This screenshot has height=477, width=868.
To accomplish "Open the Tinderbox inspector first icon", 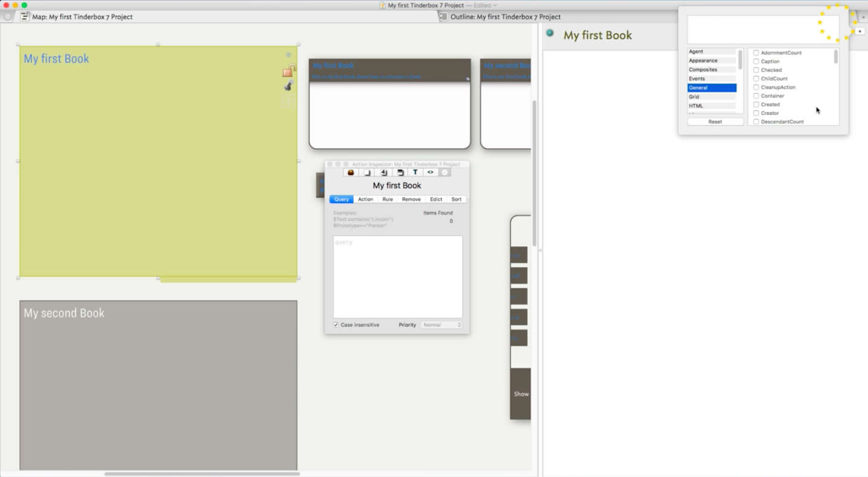I will tap(351, 172).
